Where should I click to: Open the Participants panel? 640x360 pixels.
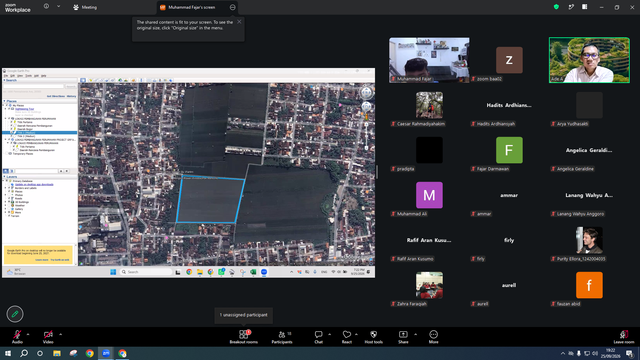pyautogui.click(x=282, y=337)
